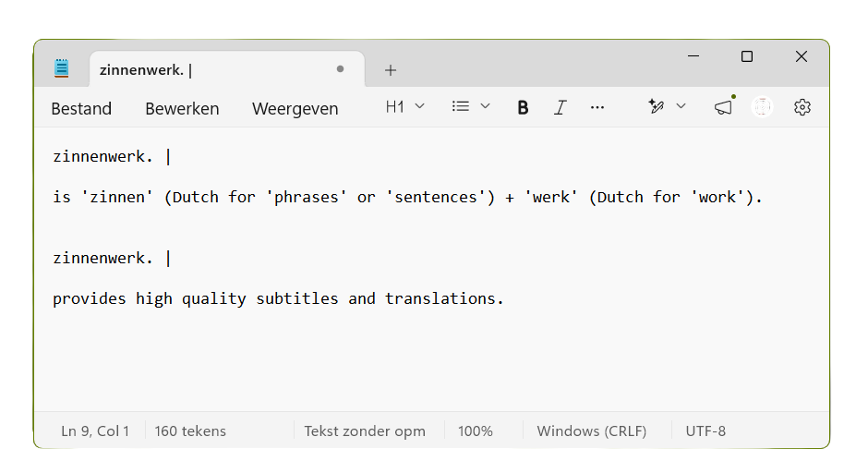Select the 'zinnenwerk. |' tab

point(227,69)
